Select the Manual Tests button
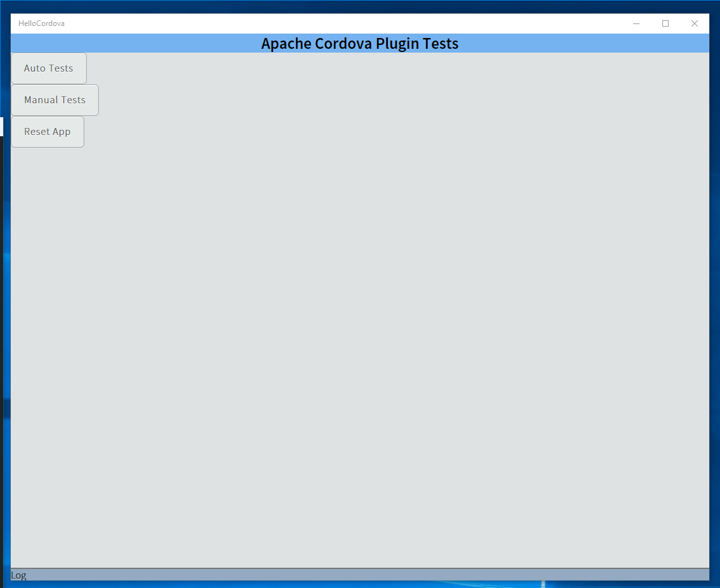 (55, 100)
